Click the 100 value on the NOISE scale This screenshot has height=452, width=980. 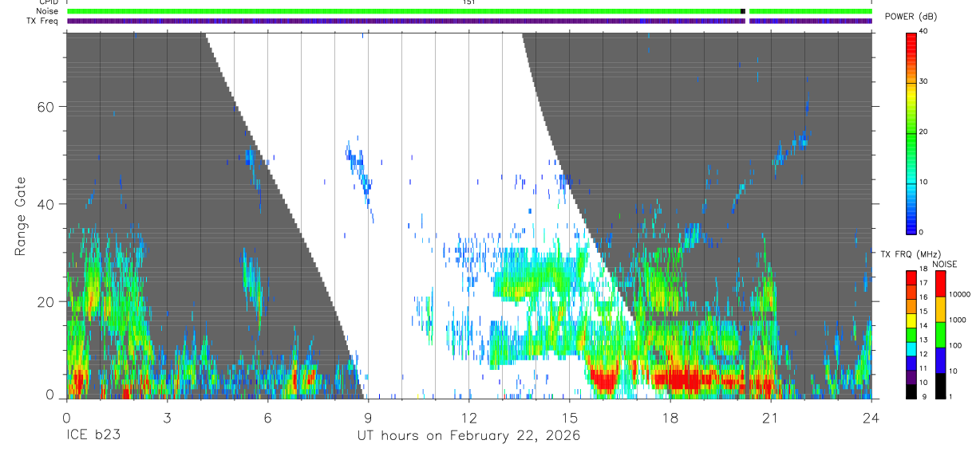956,345
